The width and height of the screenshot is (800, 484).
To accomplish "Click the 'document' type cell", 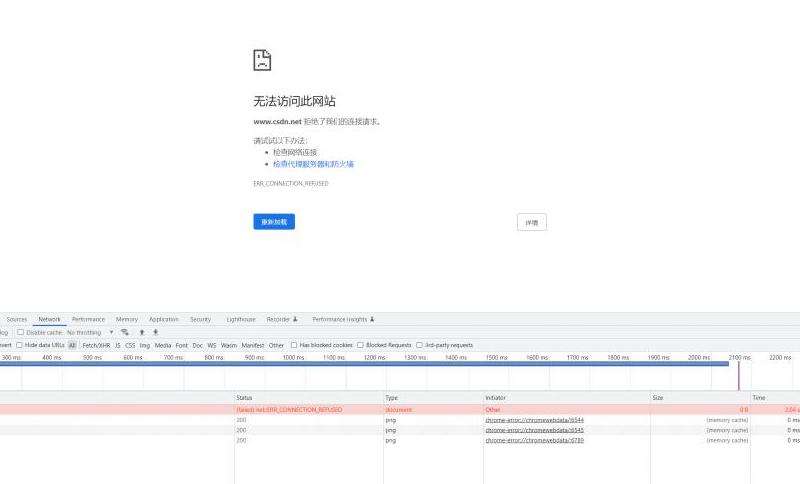I will coord(398,410).
